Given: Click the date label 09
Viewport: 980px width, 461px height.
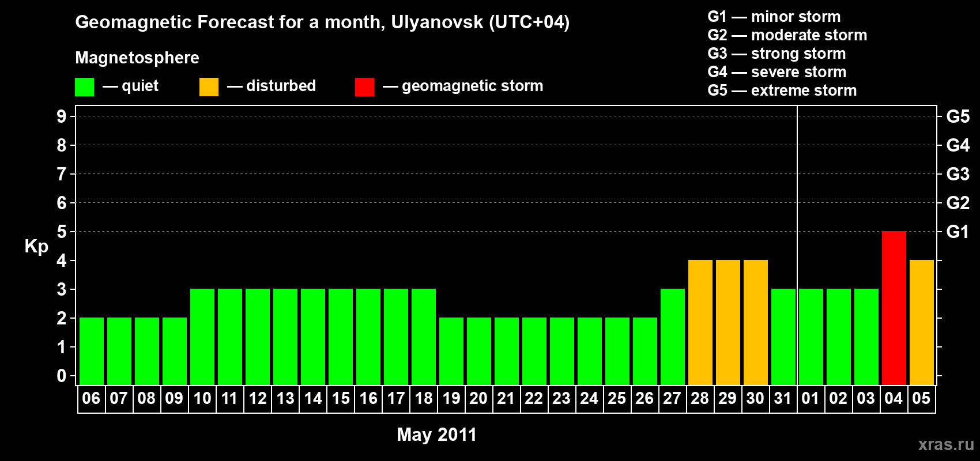Looking at the screenshot, I should [174, 398].
